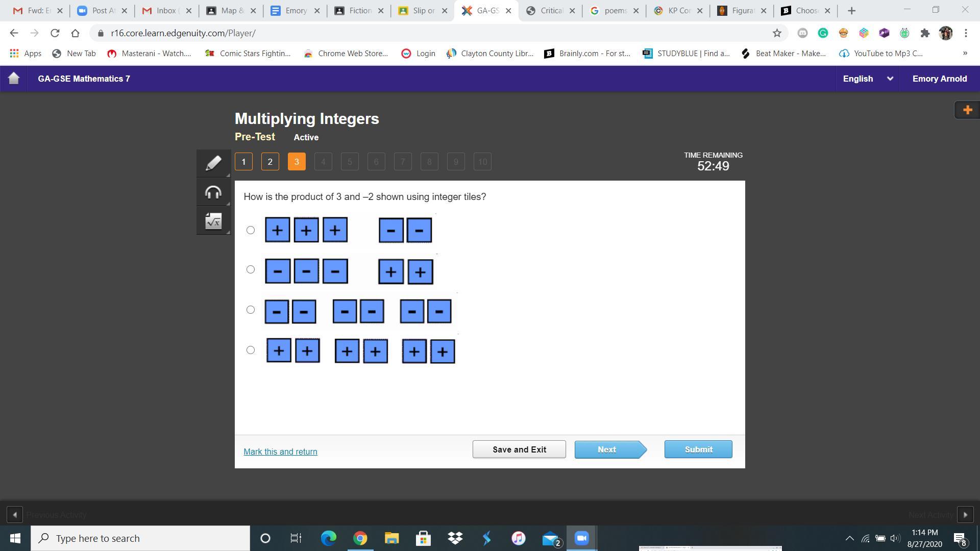The height and width of the screenshot is (551, 980).
Task: Open the headphones audio tool
Action: [x=213, y=192]
